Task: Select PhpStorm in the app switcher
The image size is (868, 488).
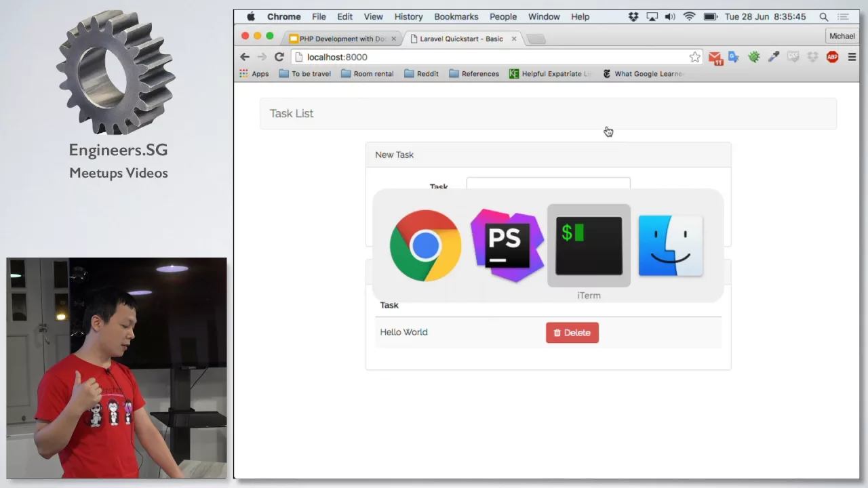Action: 507,245
